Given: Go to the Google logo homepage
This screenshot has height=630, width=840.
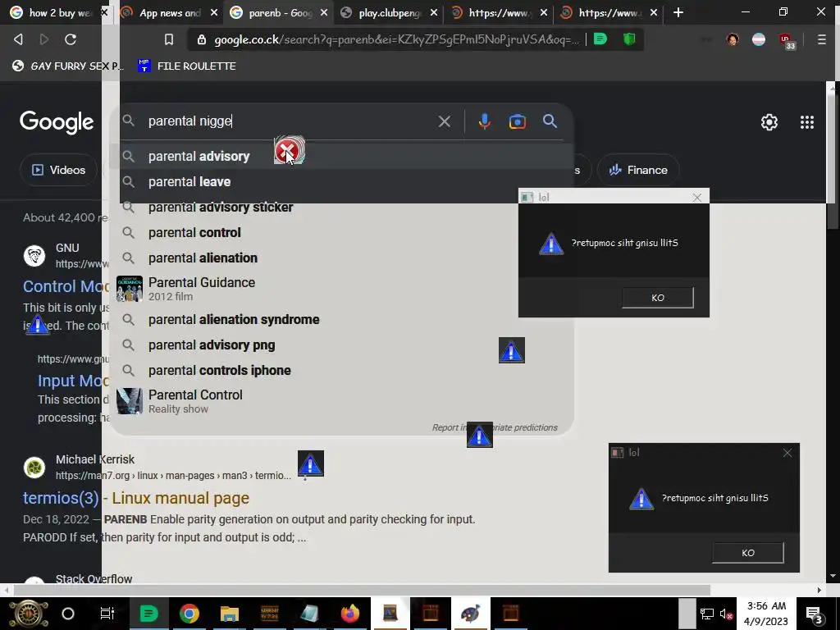Looking at the screenshot, I should [x=57, y=122].
